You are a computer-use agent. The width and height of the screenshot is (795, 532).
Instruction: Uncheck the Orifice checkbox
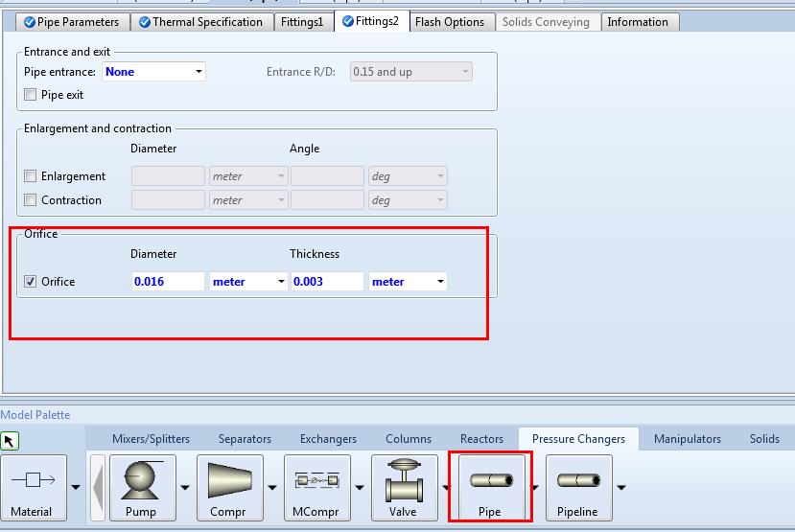click(31, 282)
